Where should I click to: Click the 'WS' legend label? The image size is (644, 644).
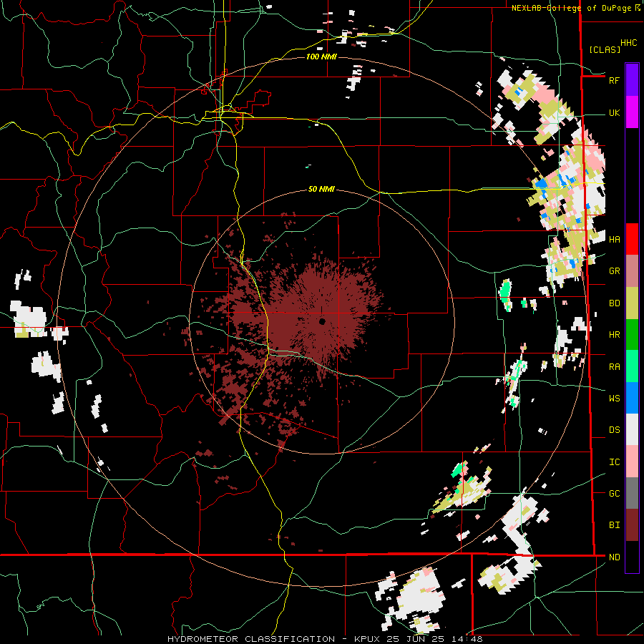click(614, 399)
